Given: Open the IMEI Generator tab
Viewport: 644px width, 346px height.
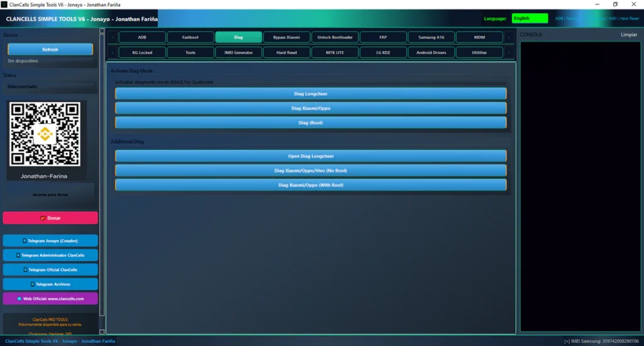Looking at the screenshot, I should tap(238, 53).
